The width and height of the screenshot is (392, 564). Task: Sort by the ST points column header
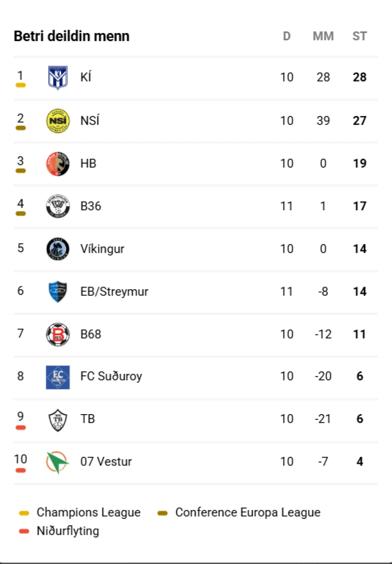pyautogui.click(x=359, y=36)
